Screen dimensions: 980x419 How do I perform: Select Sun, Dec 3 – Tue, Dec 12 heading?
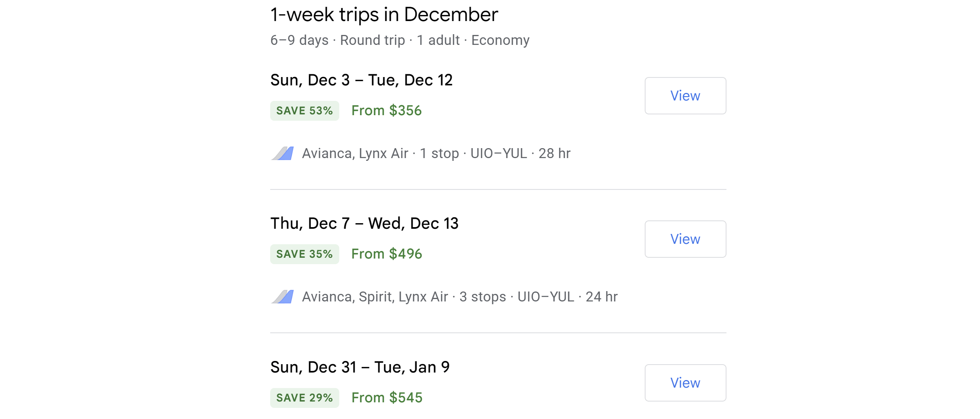click(x=361, y=80)
